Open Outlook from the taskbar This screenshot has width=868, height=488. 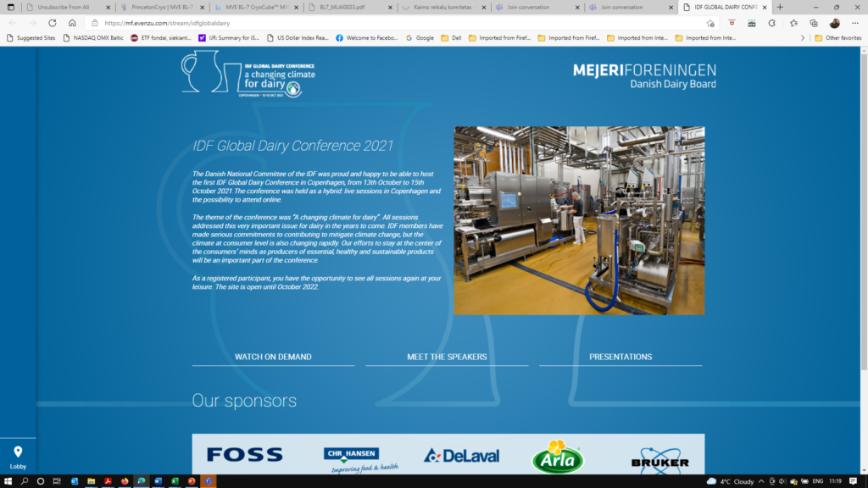75,481
